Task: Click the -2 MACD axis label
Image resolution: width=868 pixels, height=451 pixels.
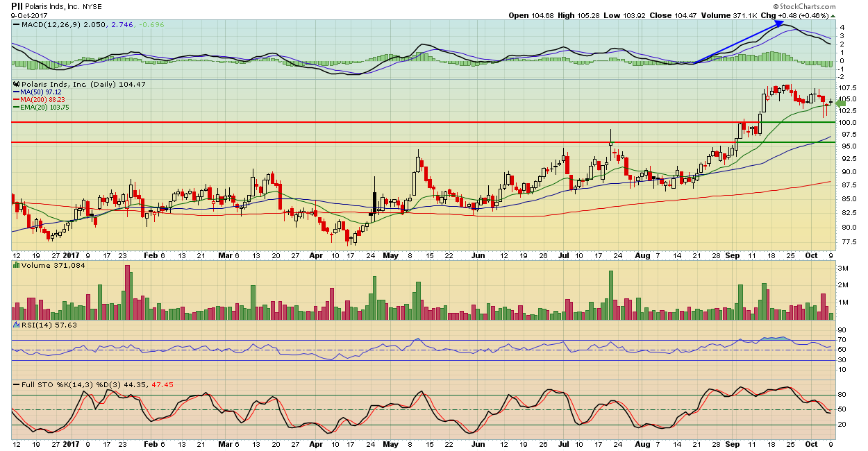Action: coord(842,77)
